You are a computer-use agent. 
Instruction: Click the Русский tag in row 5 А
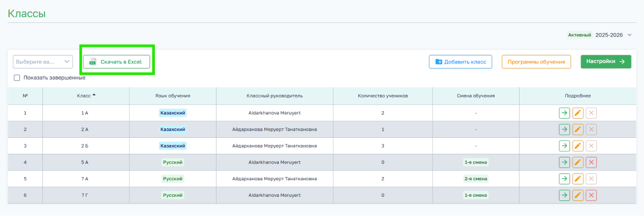(x=173, y=162)
